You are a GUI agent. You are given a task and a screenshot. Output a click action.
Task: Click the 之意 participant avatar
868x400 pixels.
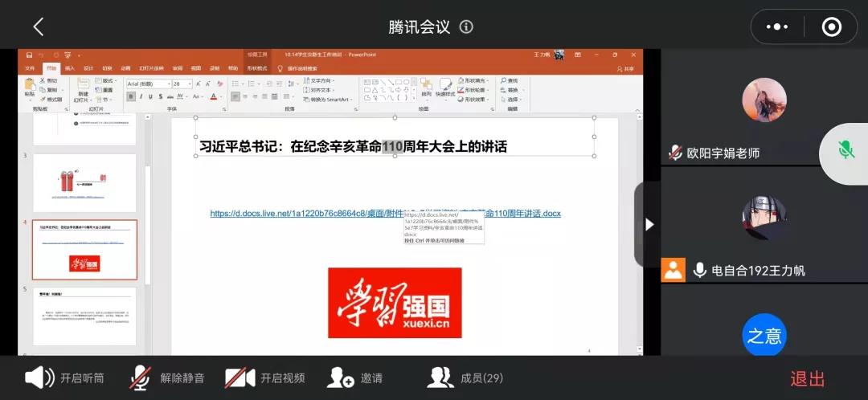pos(764,336)
